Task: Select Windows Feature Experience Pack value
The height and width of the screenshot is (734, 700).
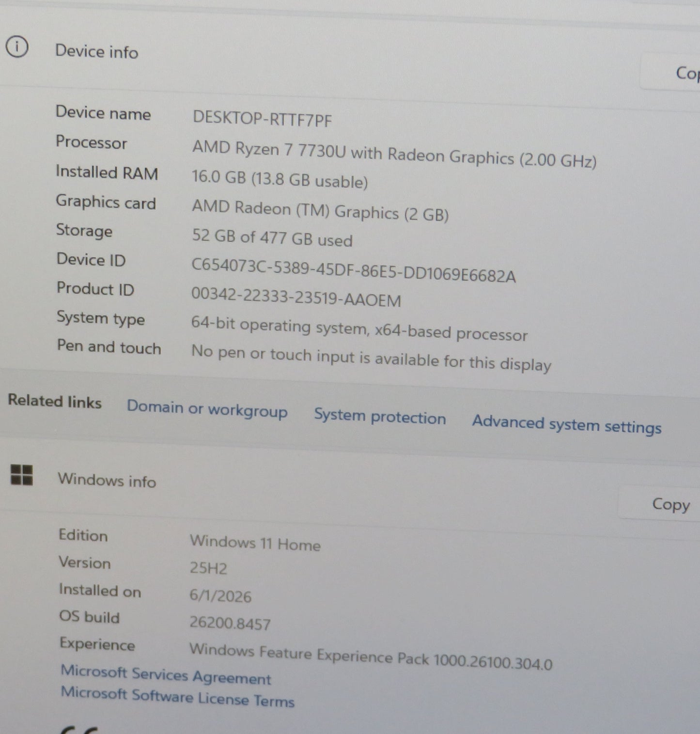Action: click(371, 656)
